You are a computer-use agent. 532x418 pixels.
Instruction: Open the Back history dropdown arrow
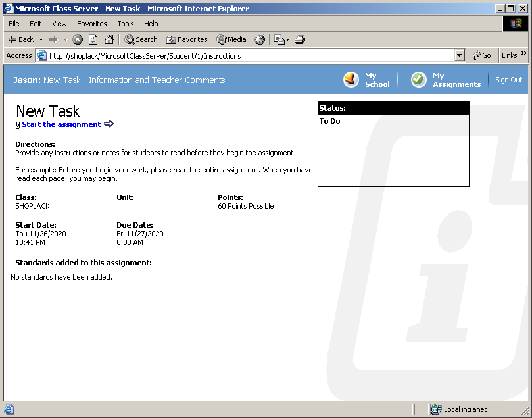41,39
